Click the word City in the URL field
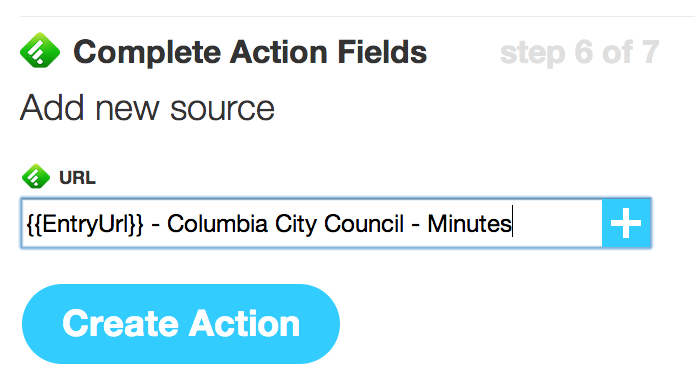Viewport: 695px width, 387px height. pos(296,225)
